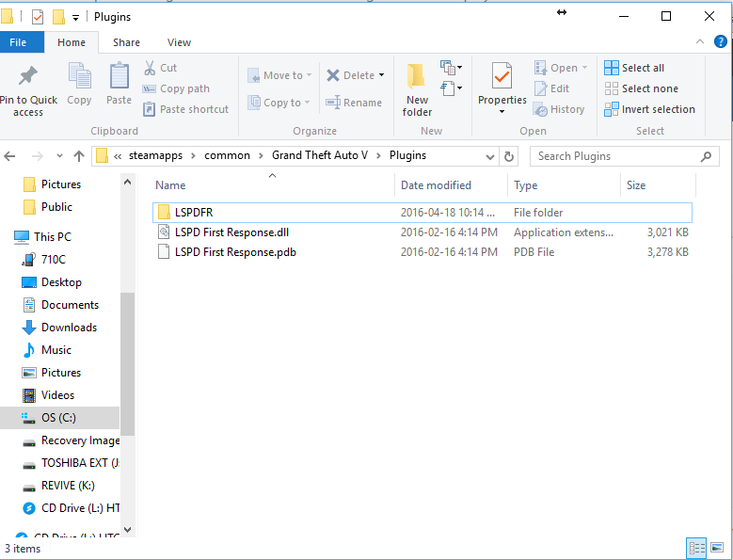The image size is (733, 560).
Task: Open Downloads in the sidebar
Action: click(60, 328)
